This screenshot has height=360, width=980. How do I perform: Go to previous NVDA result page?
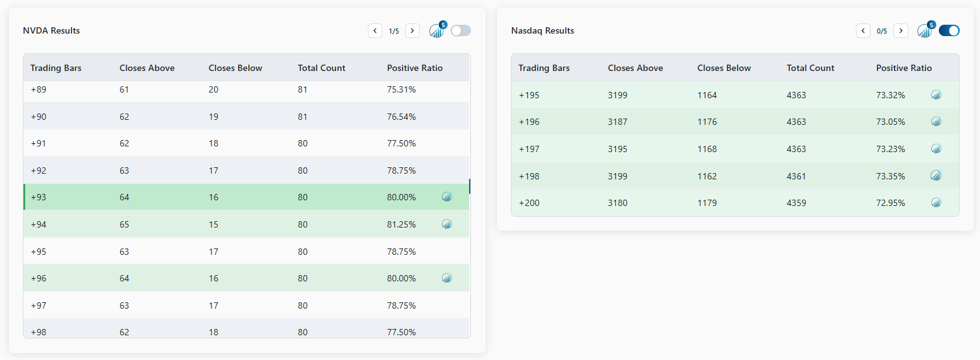pos(375,30)
